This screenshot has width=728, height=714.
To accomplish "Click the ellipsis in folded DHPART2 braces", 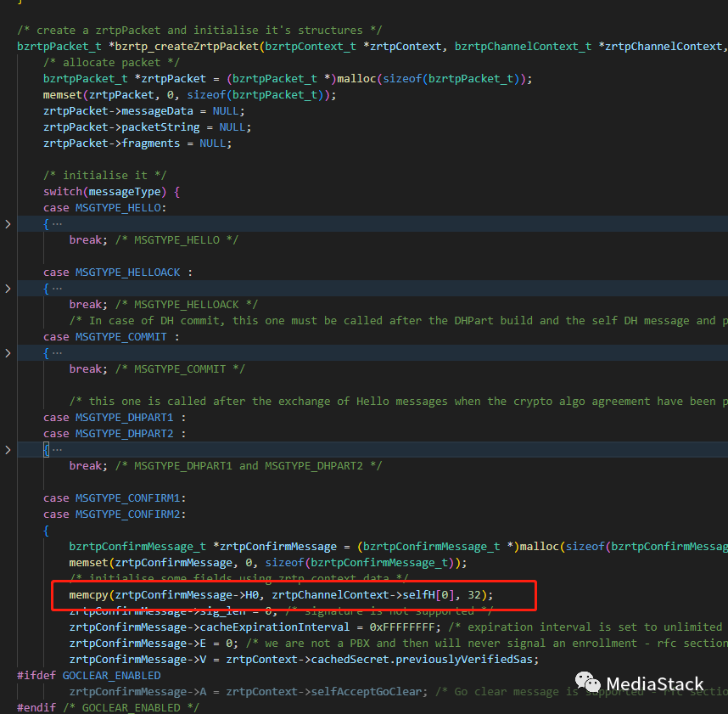I will coord(57,450).
